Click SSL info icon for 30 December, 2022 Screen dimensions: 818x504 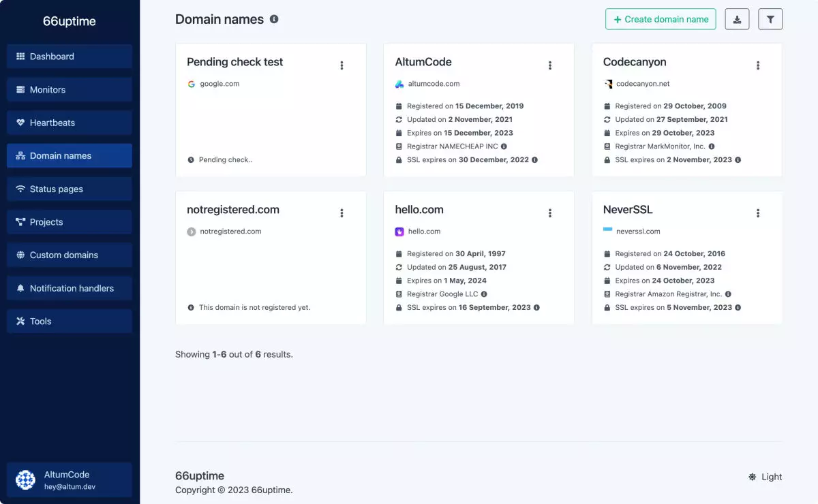coord(534,160)
